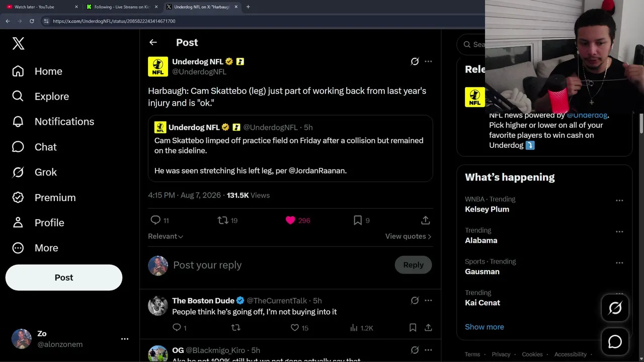Click the Reply button
644x362 pixels.
click(x=413, y=265)
